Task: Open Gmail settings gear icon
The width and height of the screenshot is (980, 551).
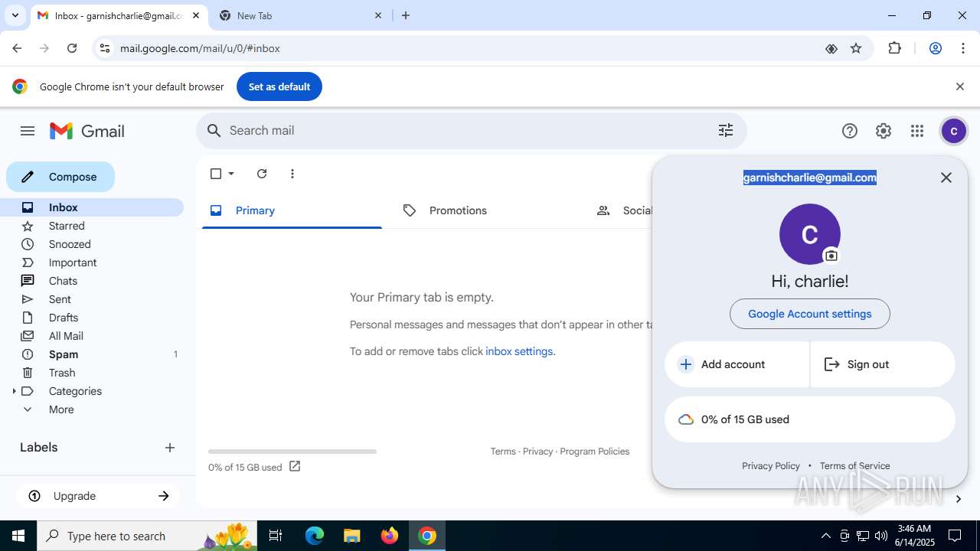Action: pos(884,131)
